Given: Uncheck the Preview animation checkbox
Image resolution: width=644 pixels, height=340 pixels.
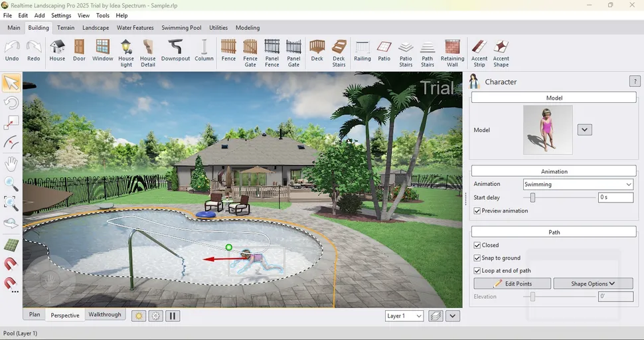Looking at the screenshot, I should (x=477, y=211).
